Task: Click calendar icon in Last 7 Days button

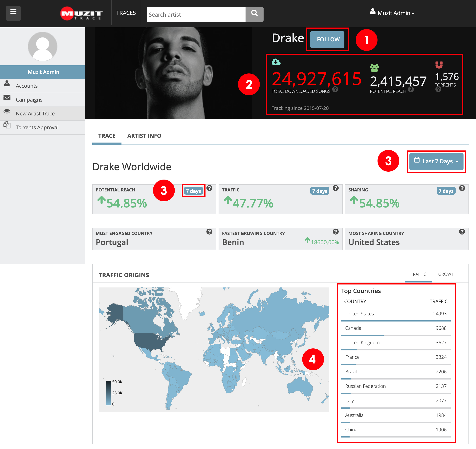Action: coord(417,160)
